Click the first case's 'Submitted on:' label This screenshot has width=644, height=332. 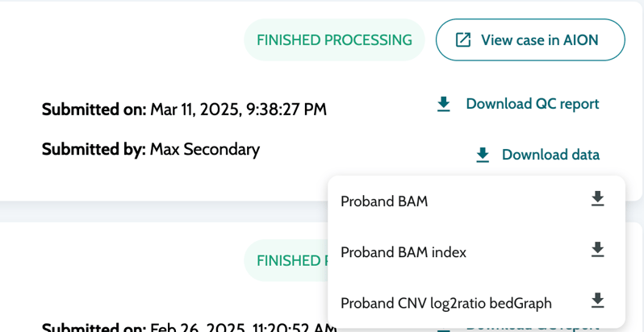pos(94,110)
